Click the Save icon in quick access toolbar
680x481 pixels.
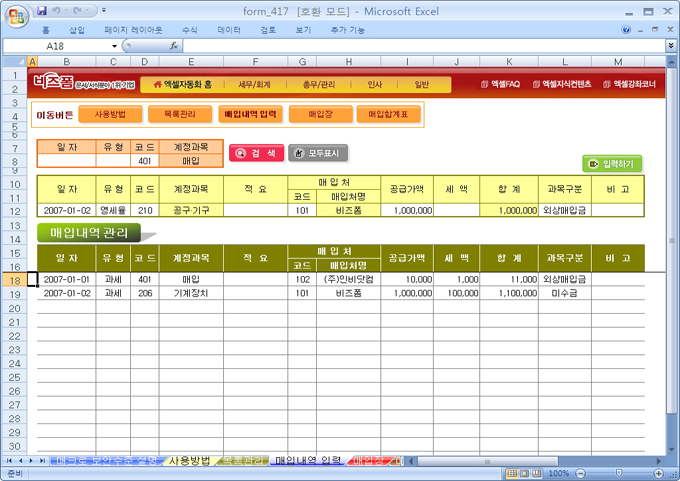pos(42,10)
